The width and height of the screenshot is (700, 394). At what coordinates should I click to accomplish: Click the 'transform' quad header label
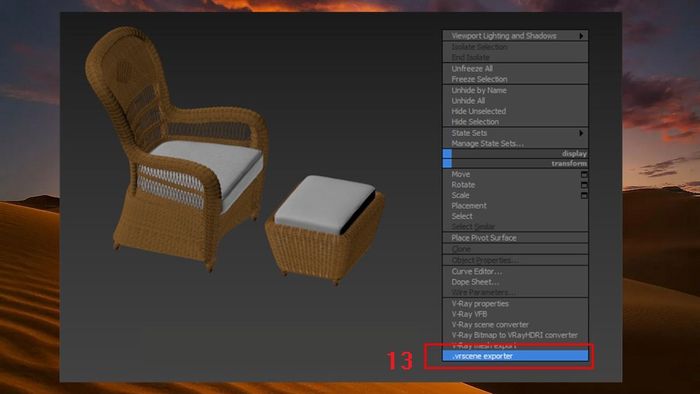(569, 163)
